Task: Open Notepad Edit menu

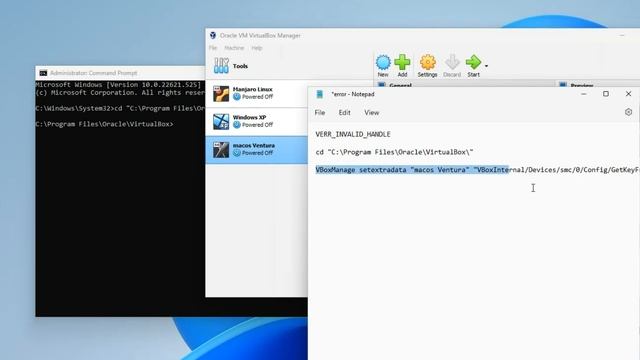Action: point(344,113)
